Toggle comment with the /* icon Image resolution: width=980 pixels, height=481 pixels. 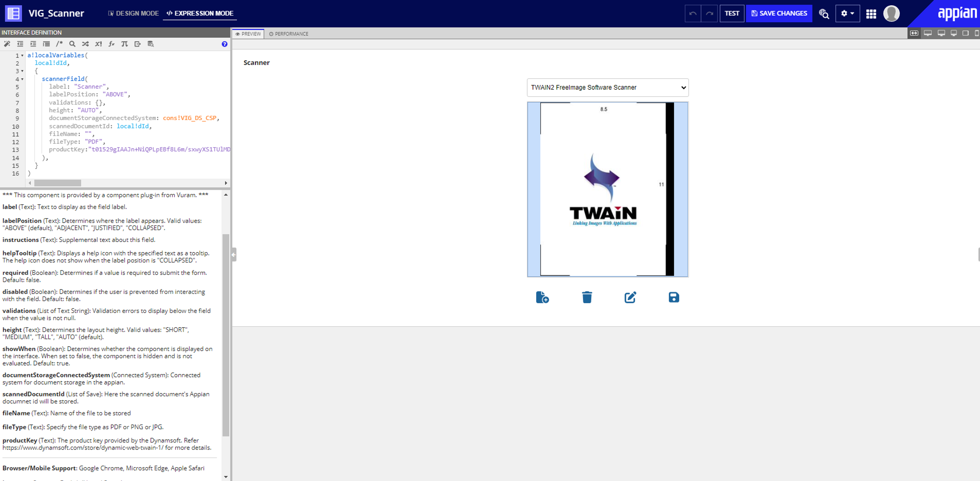pos(59,44)
